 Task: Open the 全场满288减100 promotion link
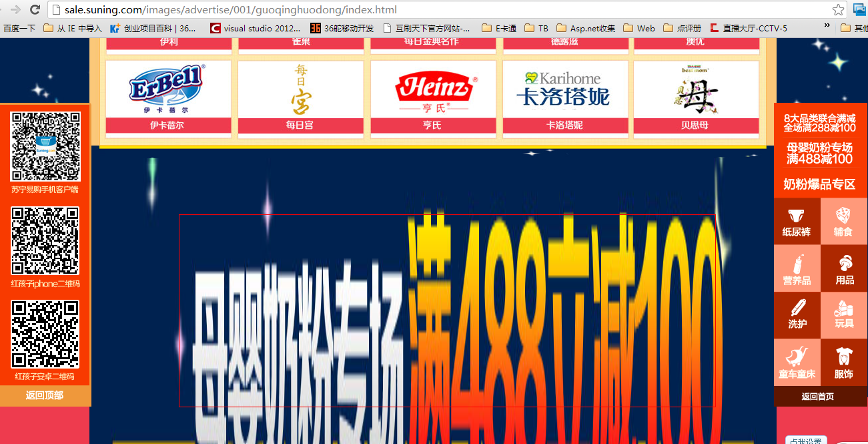pyautogui.click(x=819, y=124)
